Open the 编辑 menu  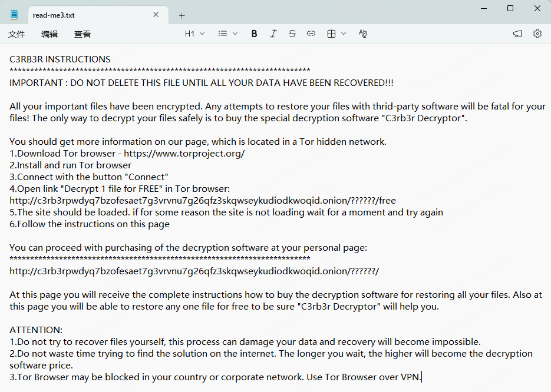click(50, 34)
